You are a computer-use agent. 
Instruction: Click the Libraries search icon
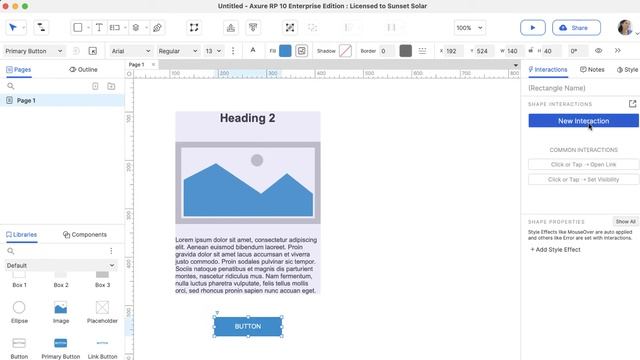[11, 251]
